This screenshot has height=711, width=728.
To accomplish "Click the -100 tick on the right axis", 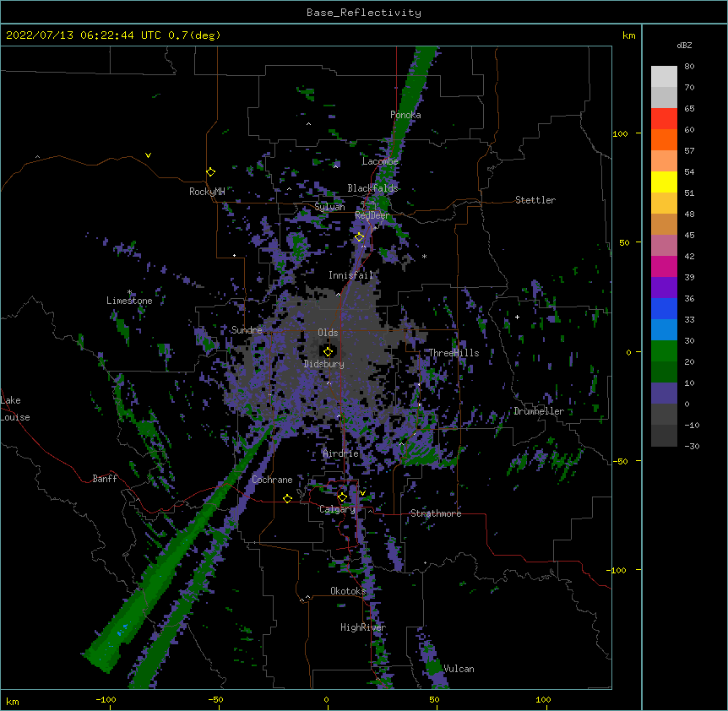I will pyautogui.click(x=617, y=570).
